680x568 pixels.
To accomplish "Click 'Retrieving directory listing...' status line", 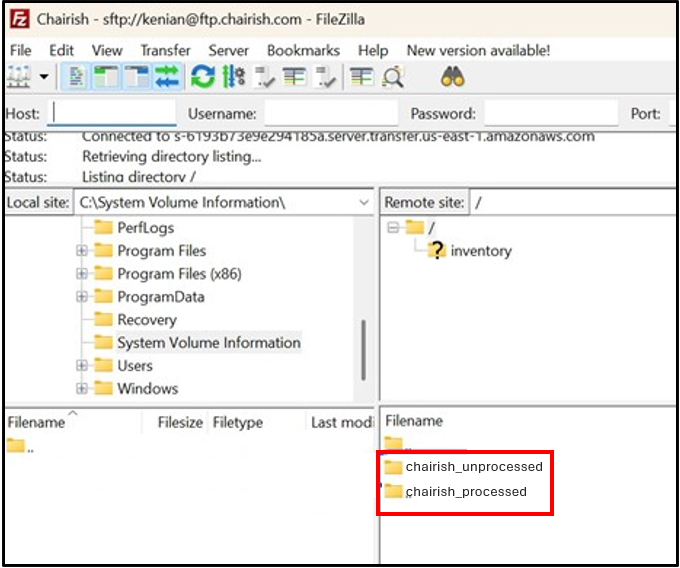I will (x=172, y=156).
